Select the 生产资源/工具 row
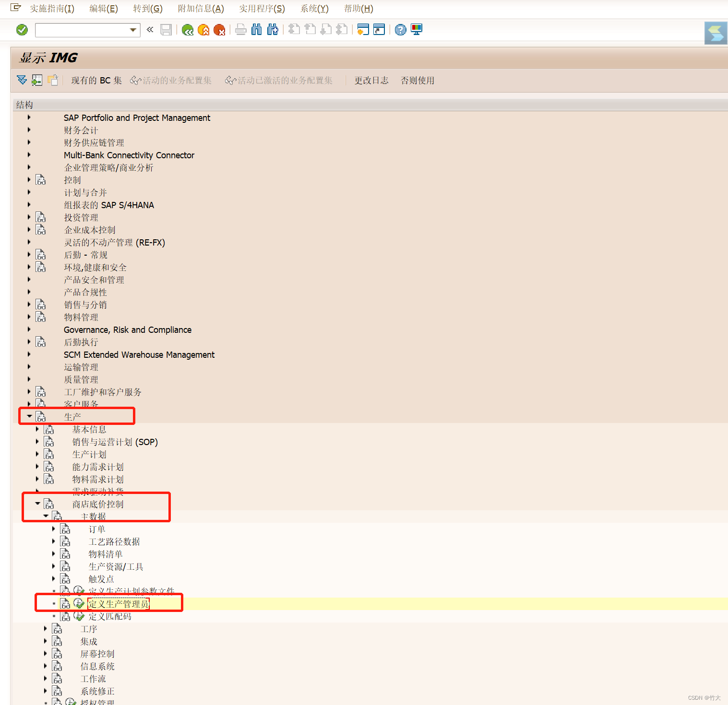The width and height of the screenshot is (728, 705). coord(116,567)
